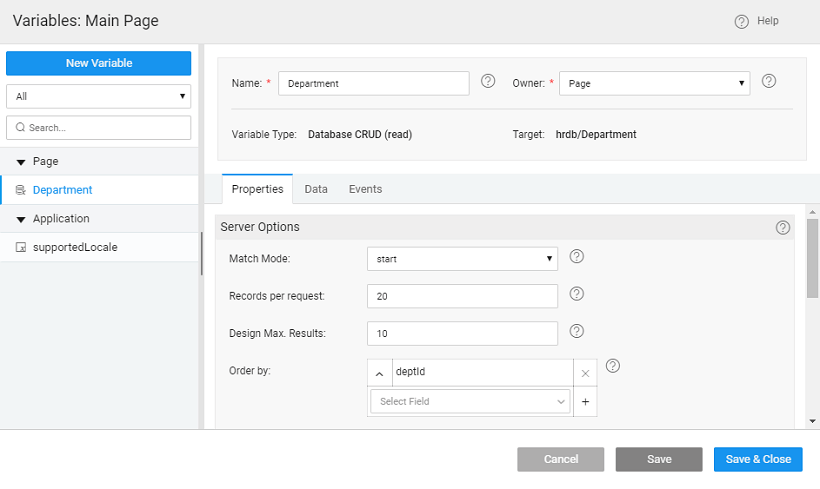Screen dimensions: 820x489
Task: Open the Select Field combo box
Action: click(470, 402)
